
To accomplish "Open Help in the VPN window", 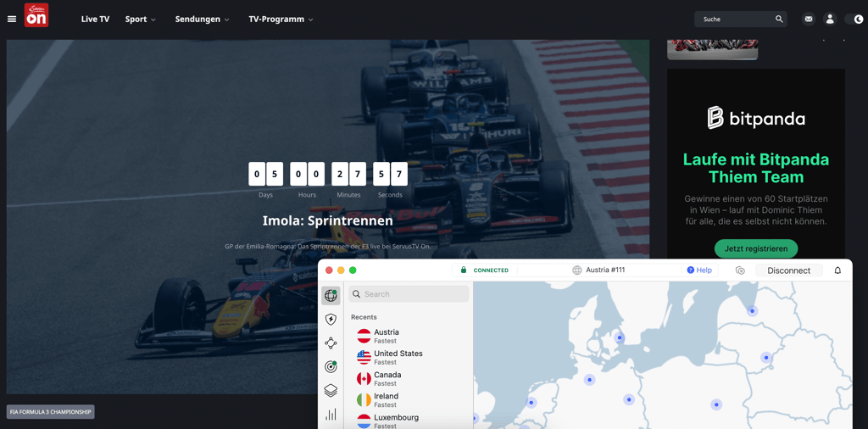I will 699,270.
